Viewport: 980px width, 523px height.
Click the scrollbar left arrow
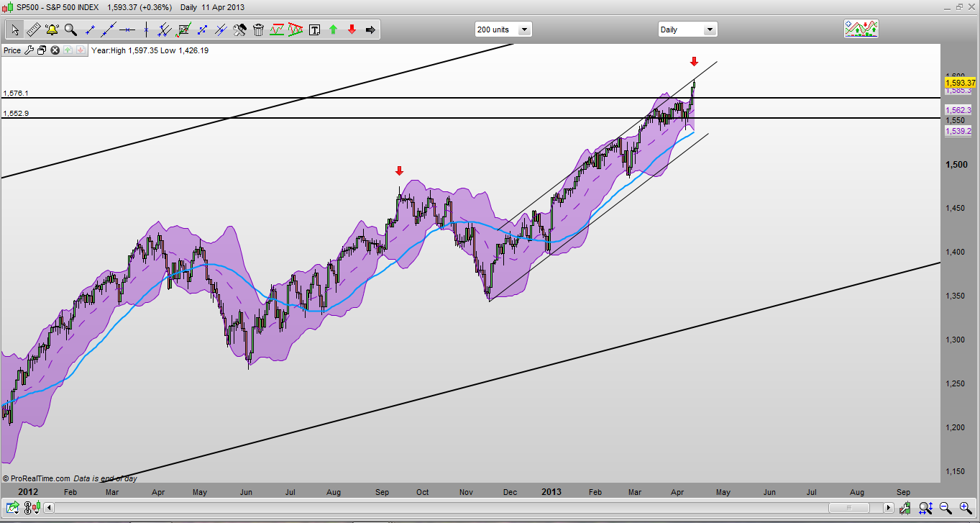tap(49, 508)
